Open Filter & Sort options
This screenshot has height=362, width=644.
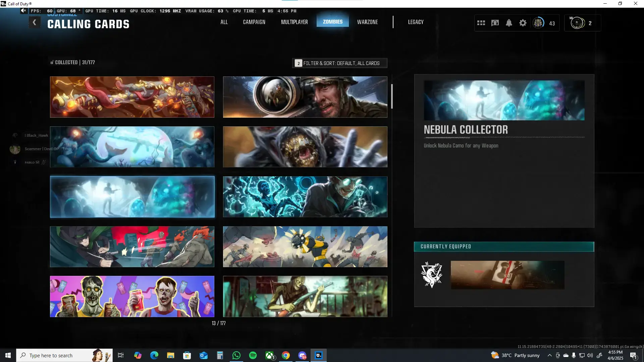[x=339, y=63]
